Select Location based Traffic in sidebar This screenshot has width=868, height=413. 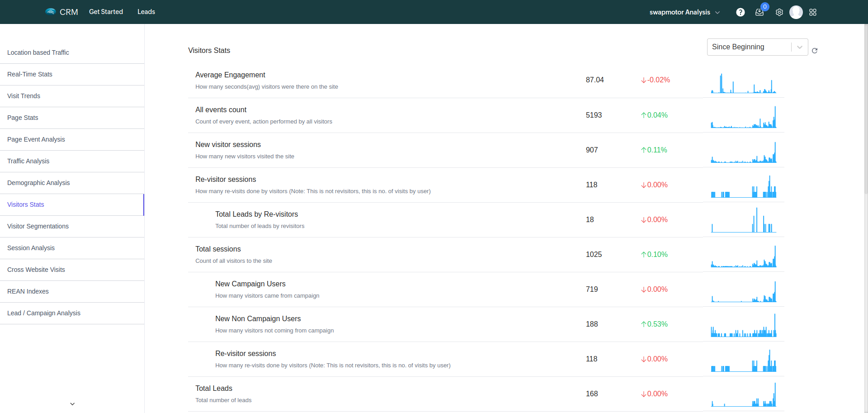click(72, 52)
